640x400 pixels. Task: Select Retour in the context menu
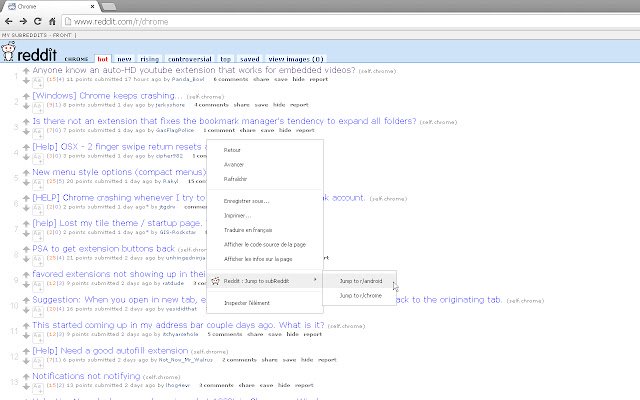tap(265, 150)
